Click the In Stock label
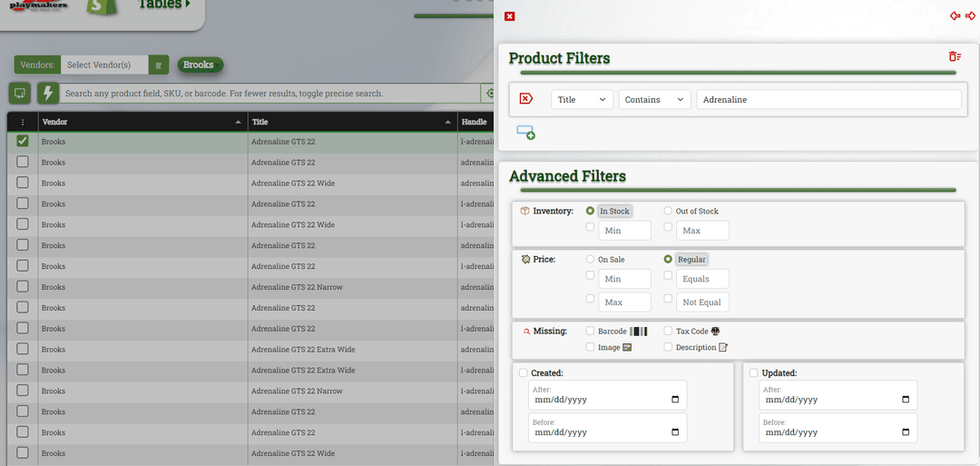The height and width of the screenshot is (466, 980). (x=614, y=212)
